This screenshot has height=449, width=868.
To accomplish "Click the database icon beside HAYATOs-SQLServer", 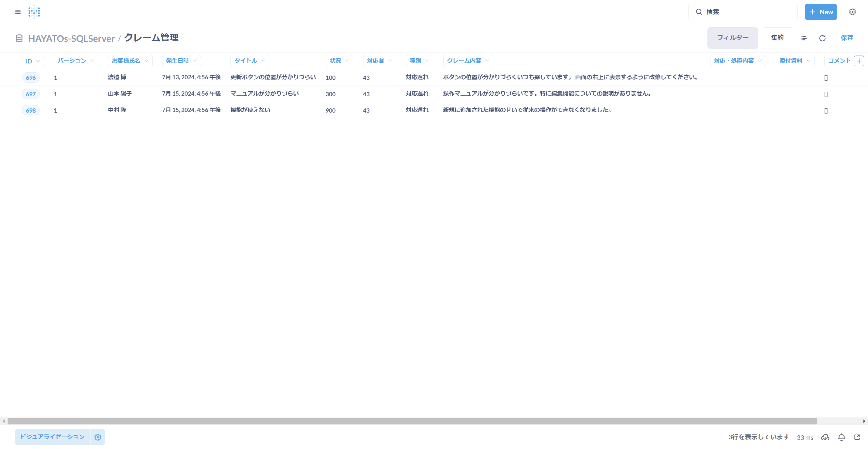I will pyautogui.click(x=19, y=38).
